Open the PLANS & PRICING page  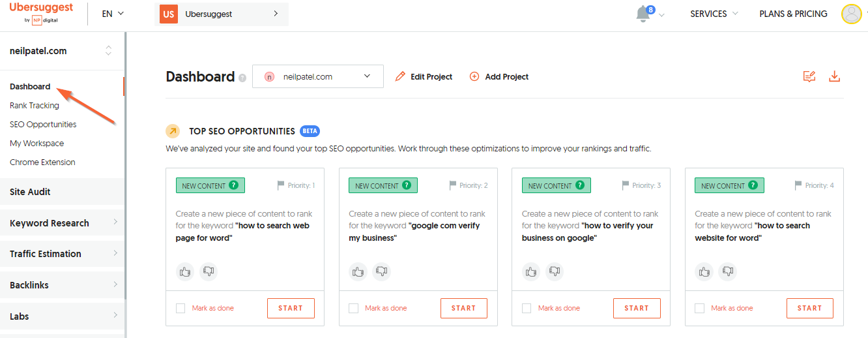793,14
